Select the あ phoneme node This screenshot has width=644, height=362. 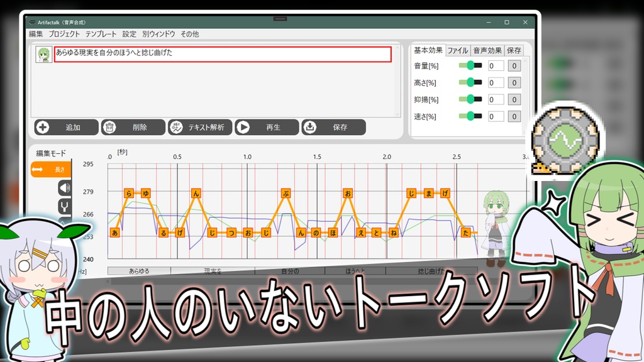click(114, 233)
